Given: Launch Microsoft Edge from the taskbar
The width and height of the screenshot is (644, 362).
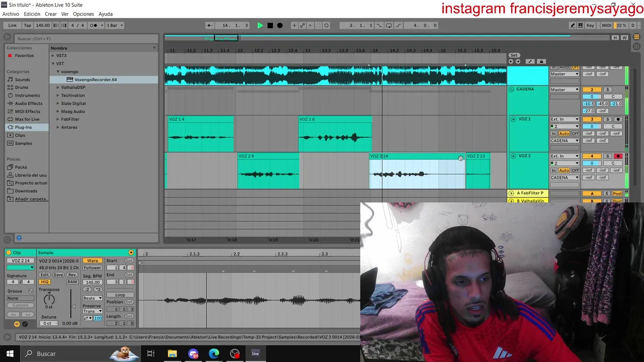Looking at the screenshot, I should click(x=214, y=353).
